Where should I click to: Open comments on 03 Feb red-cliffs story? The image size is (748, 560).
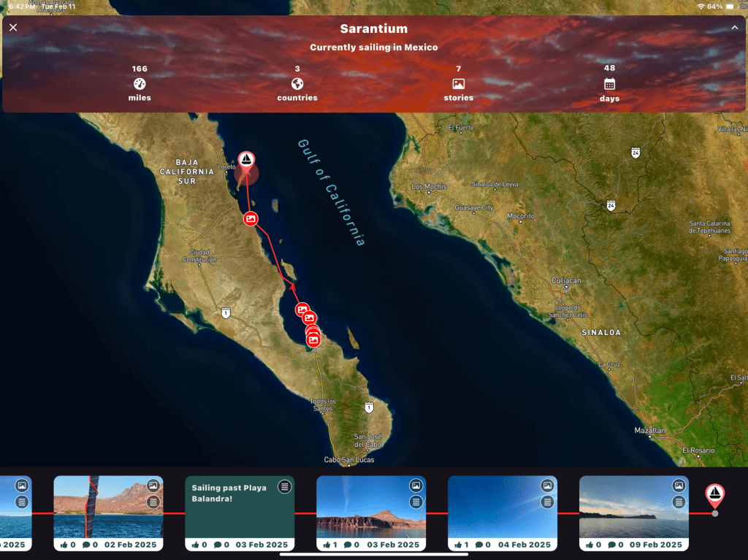(351, 545)
